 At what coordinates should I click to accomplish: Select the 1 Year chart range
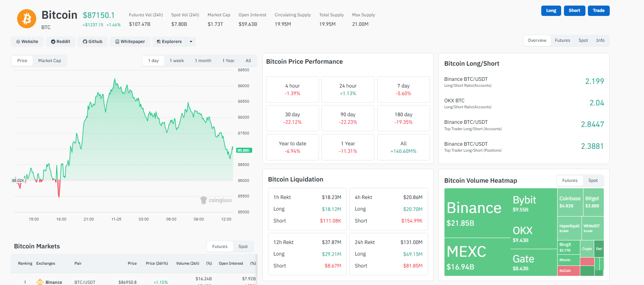pos(228,61)
